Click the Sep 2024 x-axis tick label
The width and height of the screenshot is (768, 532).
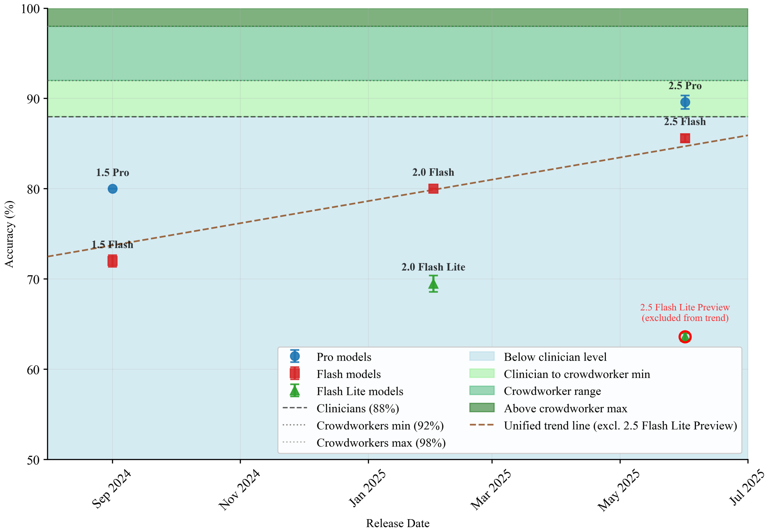(111, 488)
